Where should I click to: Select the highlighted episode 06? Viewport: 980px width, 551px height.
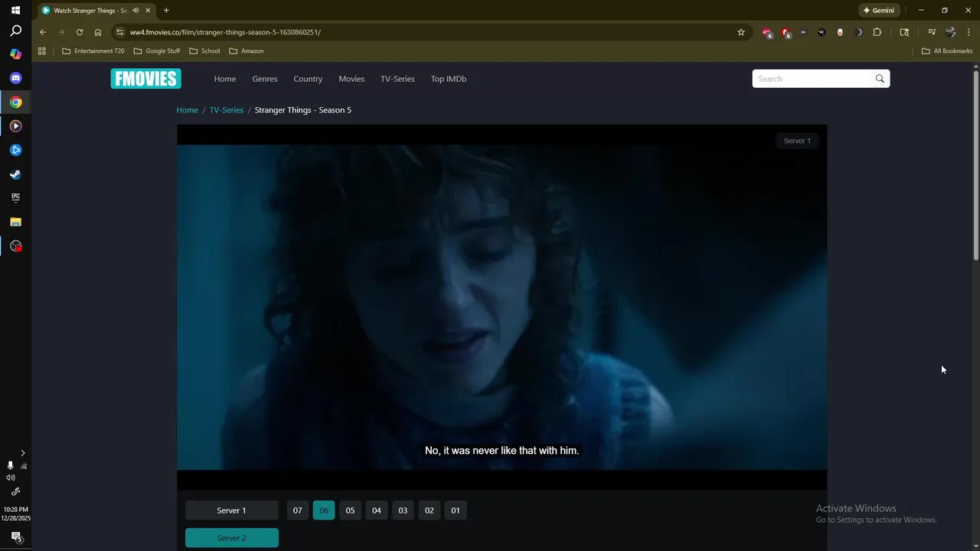[324, 510]
